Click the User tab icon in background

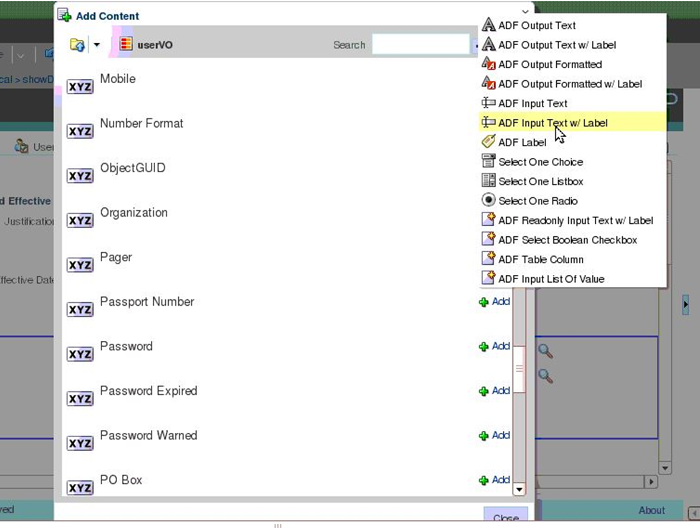pos(21,146)
